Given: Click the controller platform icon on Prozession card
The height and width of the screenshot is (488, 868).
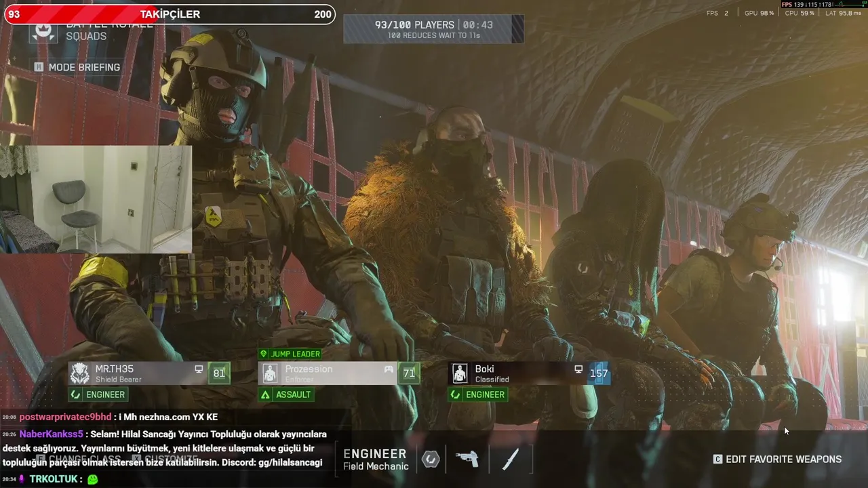Looking at the screenshot, I should (389, 369).
